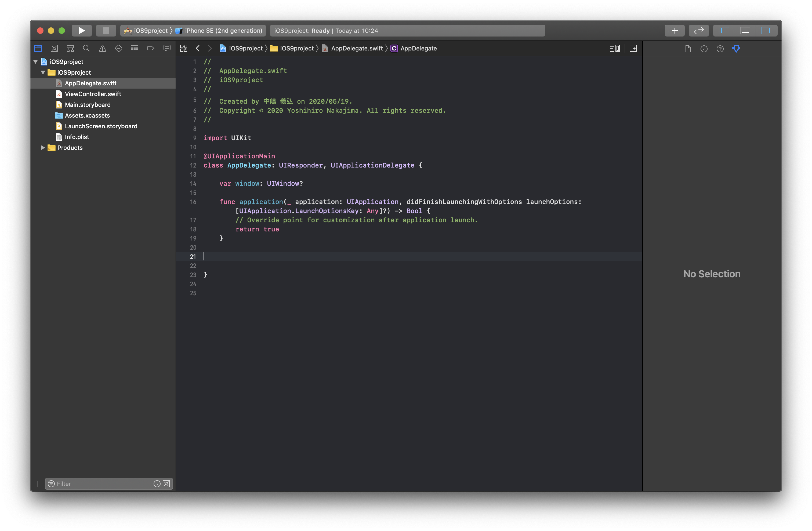
Task: Open Info.plist file
Action: (103, 137)
